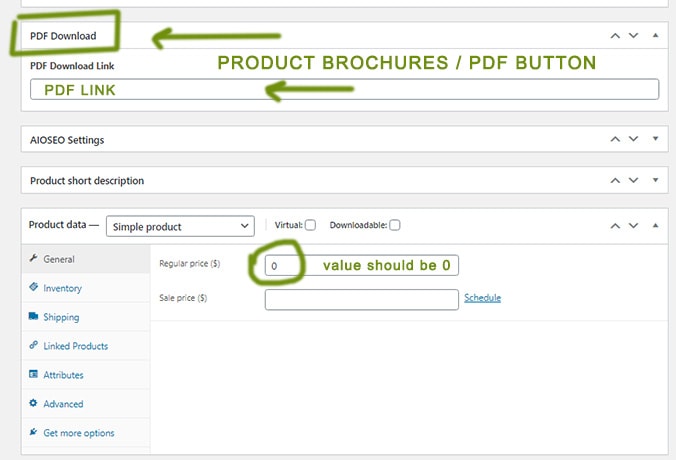Viewport: 676px width, 460px height.
Task: Toggle the Product short description panel
Action: point(655,180)
